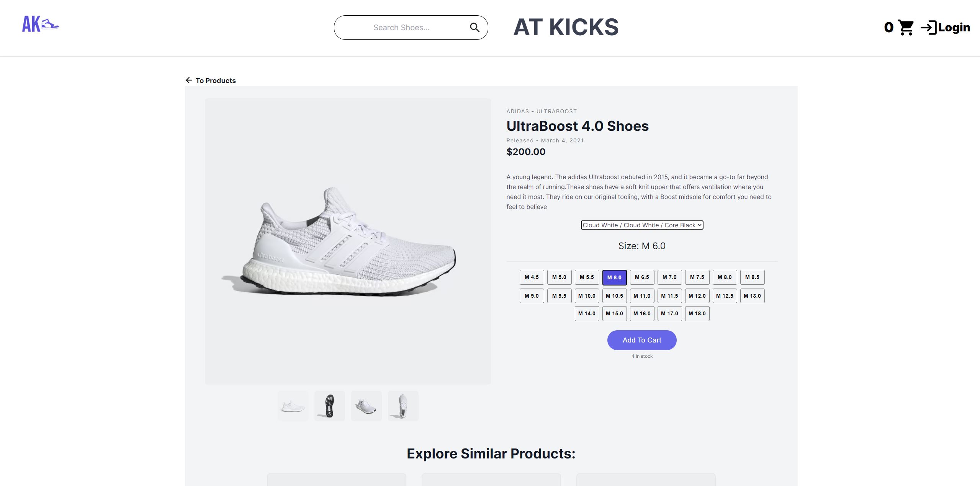
Task: Click the search magnifier icon
Action: click(474, 28)
